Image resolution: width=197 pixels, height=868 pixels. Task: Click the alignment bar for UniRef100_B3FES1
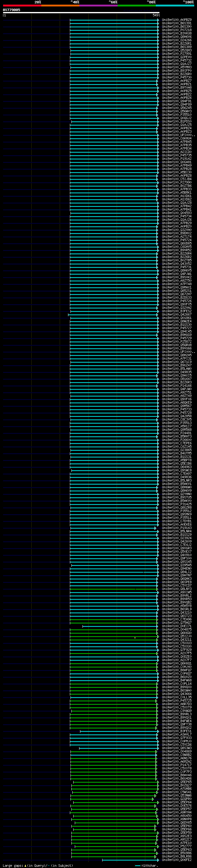point(119,731)
